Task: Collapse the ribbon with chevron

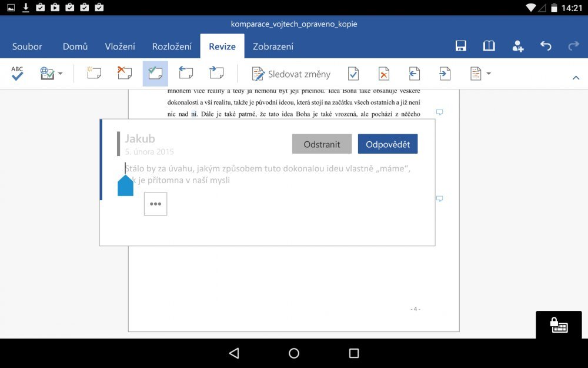Action: (576, 78)
